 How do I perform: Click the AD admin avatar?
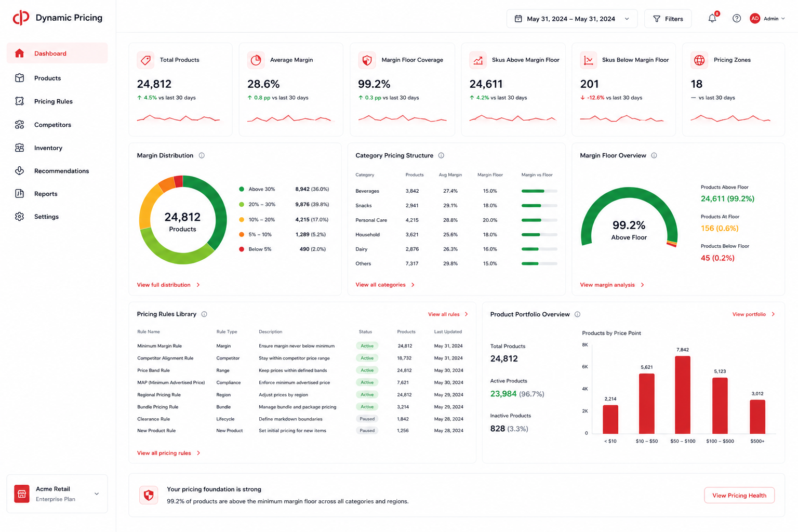(755, 18)
